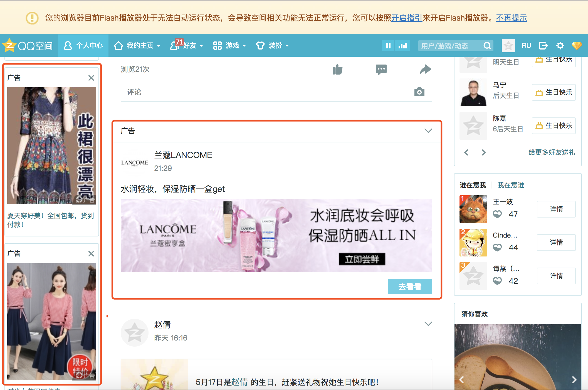588x390 pixels.
Task: Click 赵倩 link in birthday reminder
Action: (x=239, y=382)
